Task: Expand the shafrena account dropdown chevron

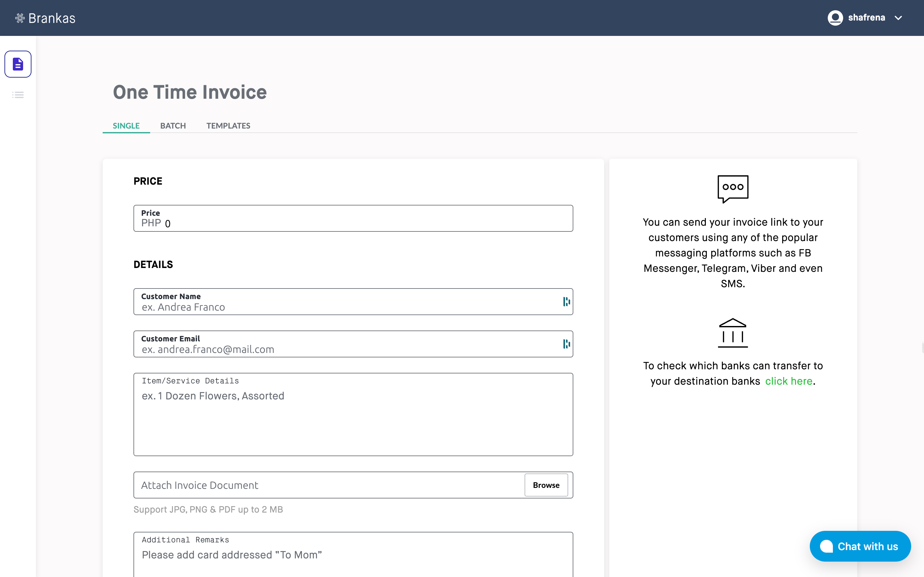Action: point(898,18)
